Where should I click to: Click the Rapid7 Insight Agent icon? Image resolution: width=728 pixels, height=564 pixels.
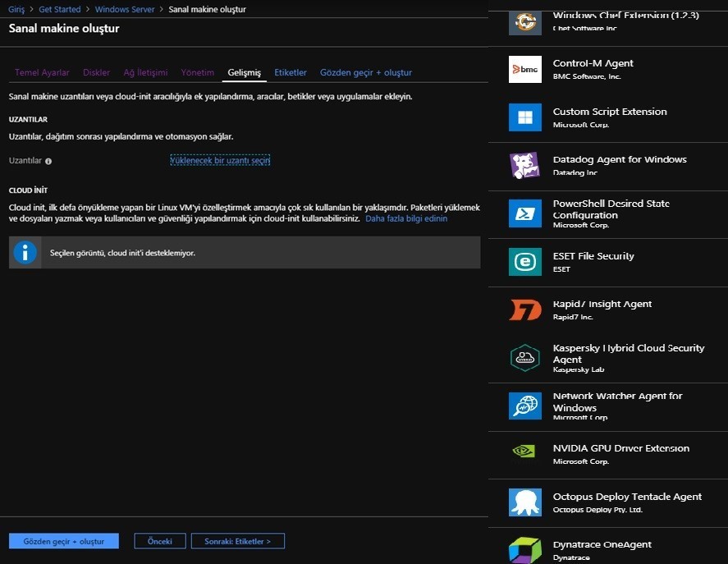pyautogui.click(x=525, y=310)
